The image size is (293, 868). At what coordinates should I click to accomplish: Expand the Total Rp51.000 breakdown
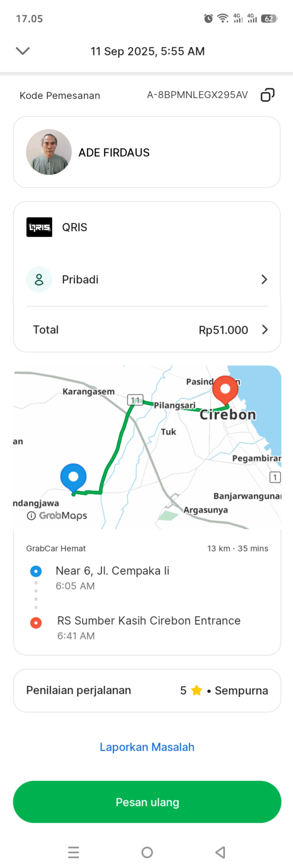click(265, 329)
